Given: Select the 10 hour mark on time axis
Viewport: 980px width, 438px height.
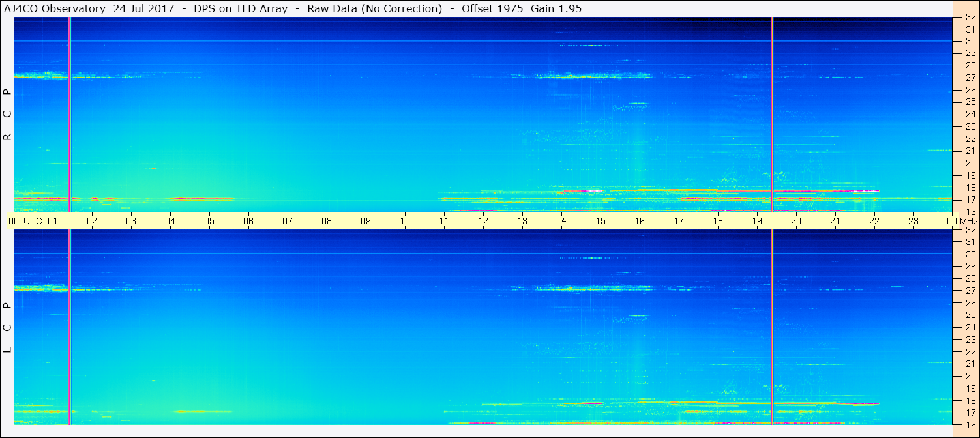Looking at the screenshot, I should (x=405, y=221).
